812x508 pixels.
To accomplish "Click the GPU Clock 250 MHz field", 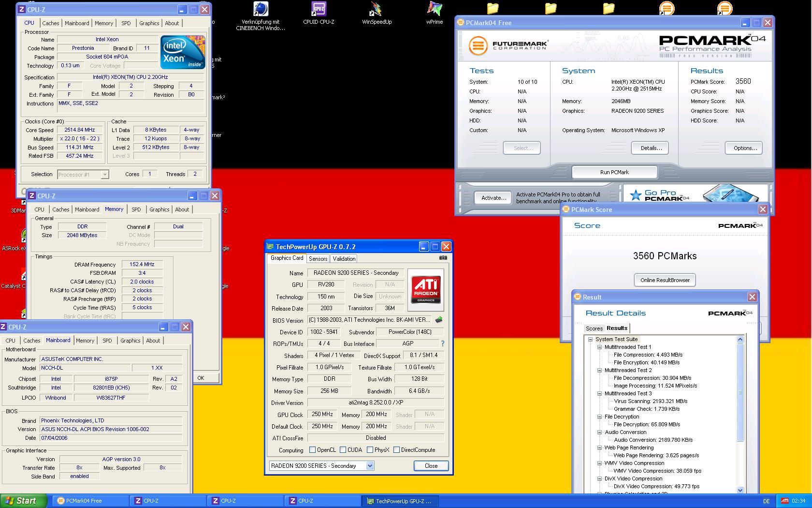I will (x=322, y=415).
